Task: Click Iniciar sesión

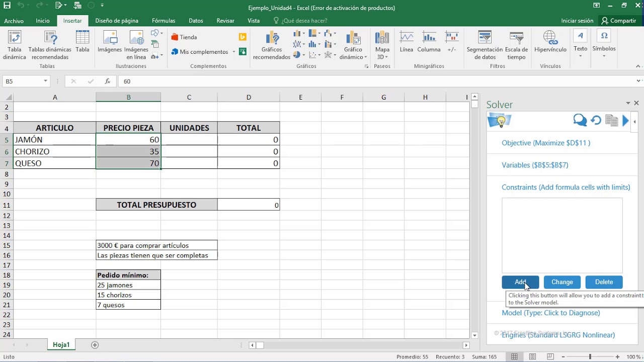Action: click(x=577, y=21)
